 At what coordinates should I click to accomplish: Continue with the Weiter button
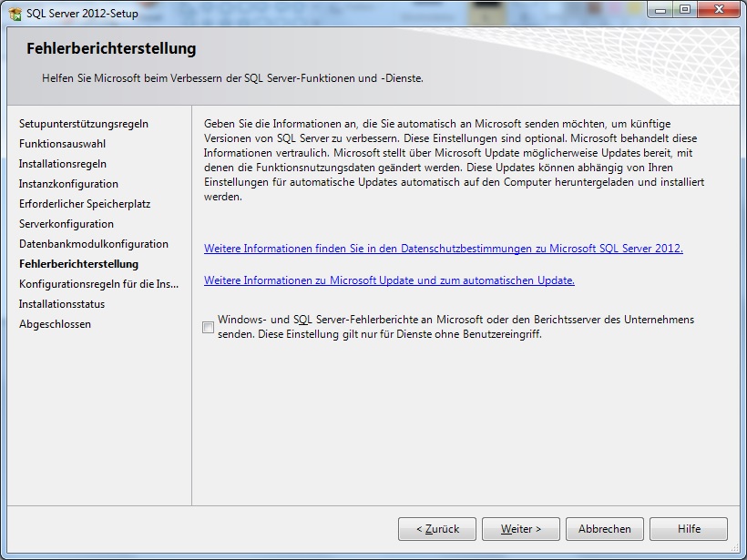pos(521,528)
